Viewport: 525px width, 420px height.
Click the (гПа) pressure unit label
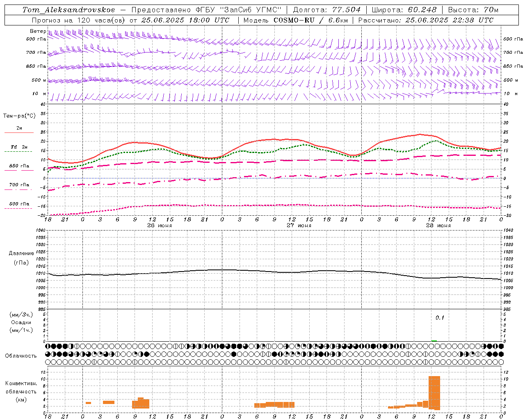21,262
